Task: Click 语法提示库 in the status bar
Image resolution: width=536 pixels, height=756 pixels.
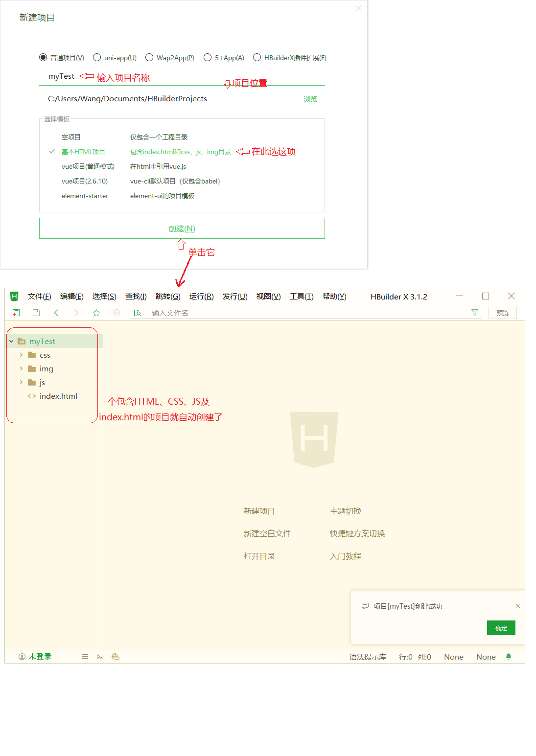Action: 368,657
